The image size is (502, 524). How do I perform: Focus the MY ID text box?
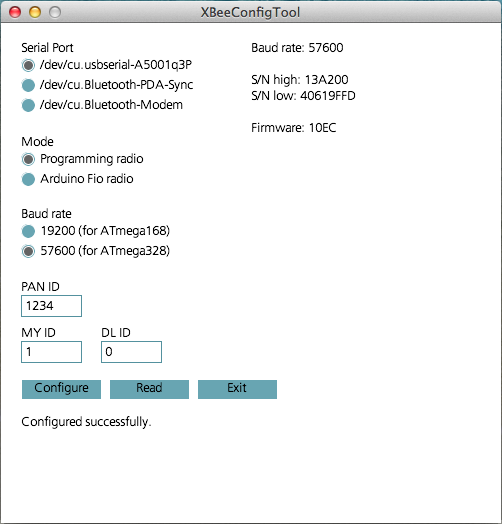51,352
